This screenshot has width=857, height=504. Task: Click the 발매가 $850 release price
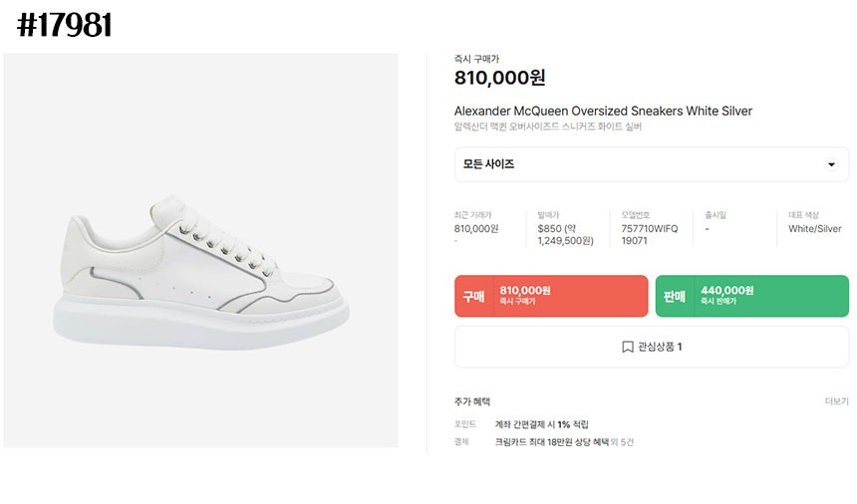(x=564, y=234)
